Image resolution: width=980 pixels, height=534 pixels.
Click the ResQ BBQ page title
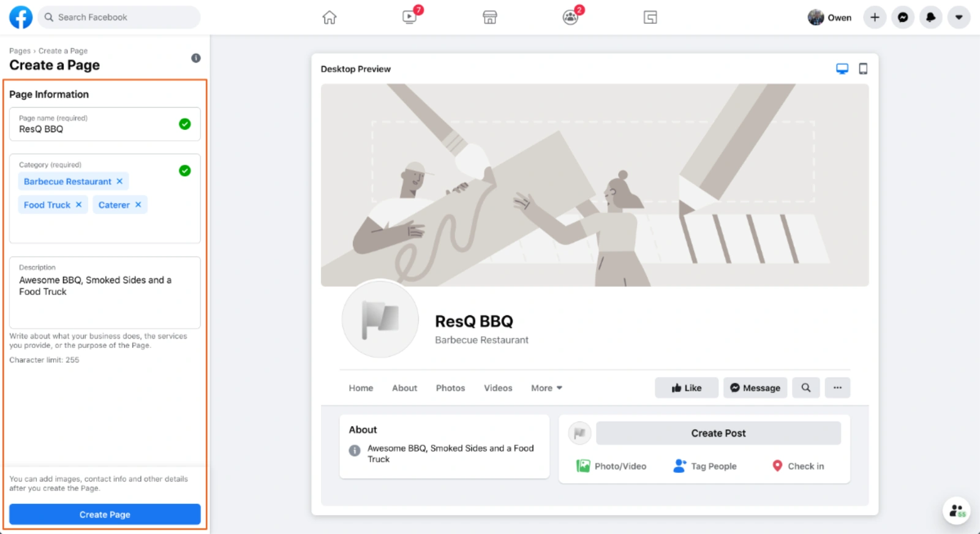pyautogui.click(x=474, y=322)
